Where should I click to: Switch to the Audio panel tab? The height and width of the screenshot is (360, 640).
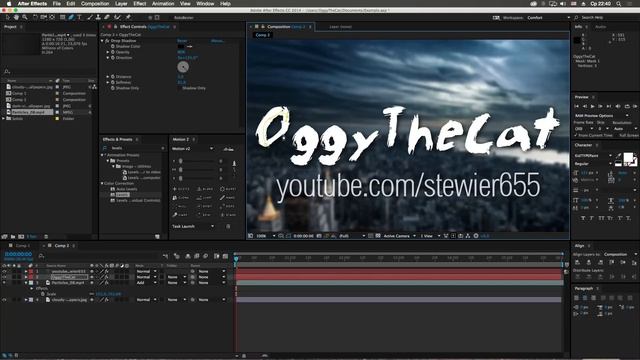pyautogui.click(x=600, y=27)
